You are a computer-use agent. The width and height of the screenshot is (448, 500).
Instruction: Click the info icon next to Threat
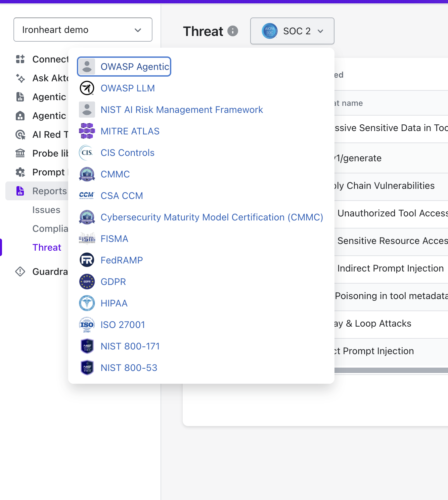pos(232,31)
